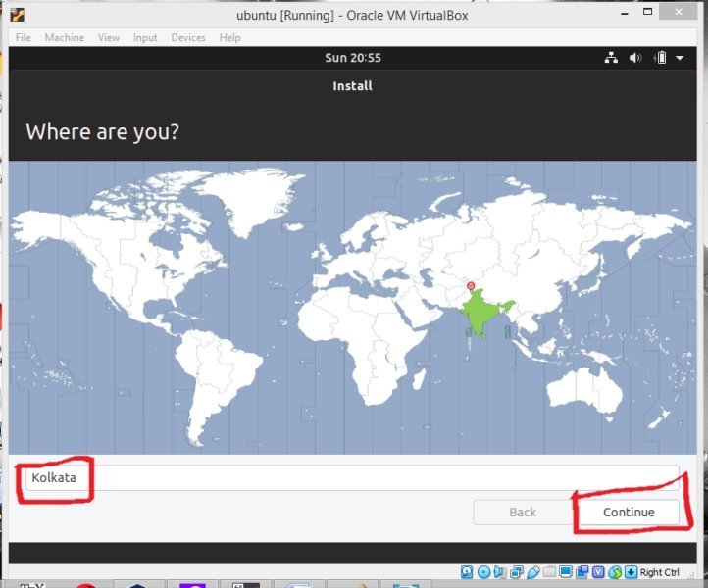708x588 pixels.
Task: Click the Ubuntu battery indicator icon
Action: point(660,58)
